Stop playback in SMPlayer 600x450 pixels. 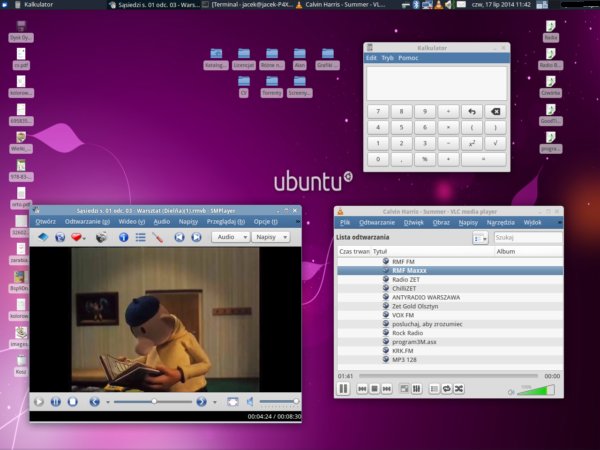coord(73,402)
